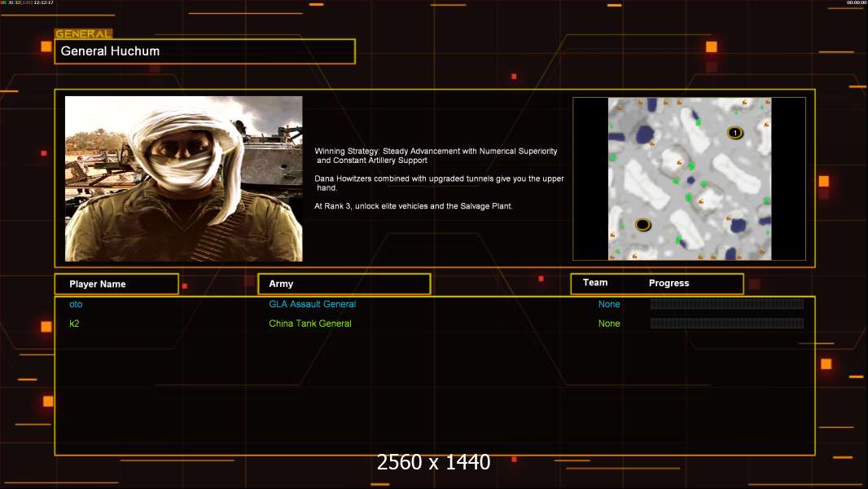The width and height of the screenshot is (868, 489).
Task: Click the Progress column header
Action: pos(669,284)
